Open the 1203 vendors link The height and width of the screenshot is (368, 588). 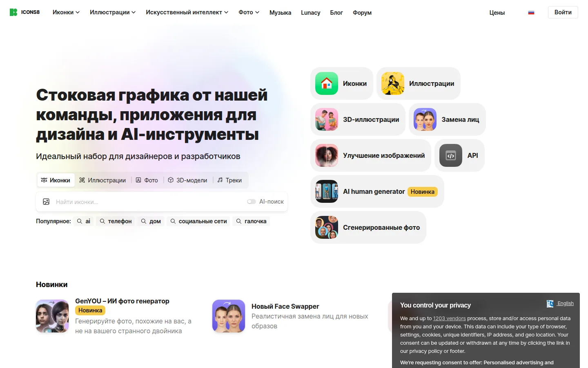coord(449,318)
